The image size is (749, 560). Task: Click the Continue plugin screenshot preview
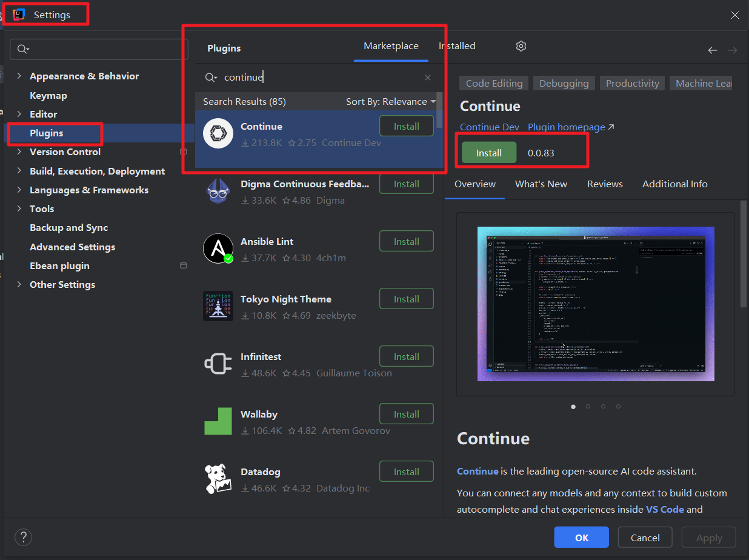(596, 304)
